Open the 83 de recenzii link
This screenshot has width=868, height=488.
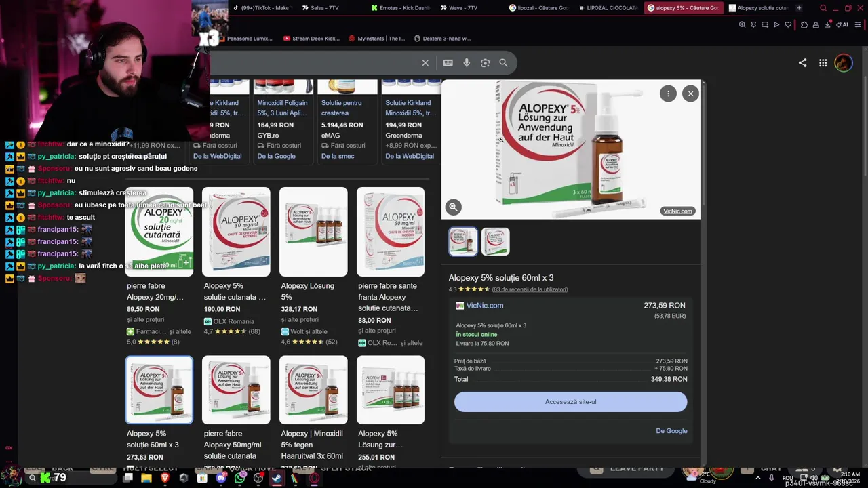pos(530,289)
